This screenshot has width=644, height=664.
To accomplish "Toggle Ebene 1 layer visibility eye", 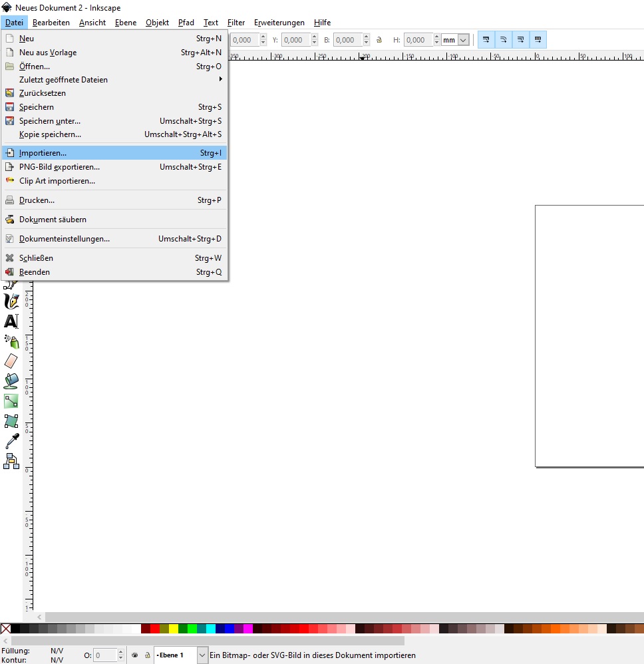I will coord(134,655).
